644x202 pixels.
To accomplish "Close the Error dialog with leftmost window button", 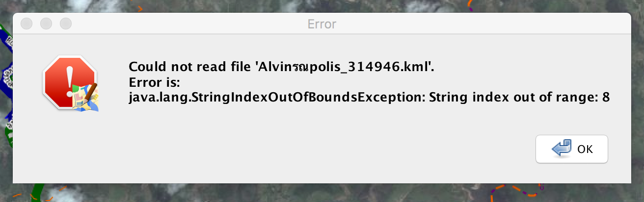I will pos(27,23).
